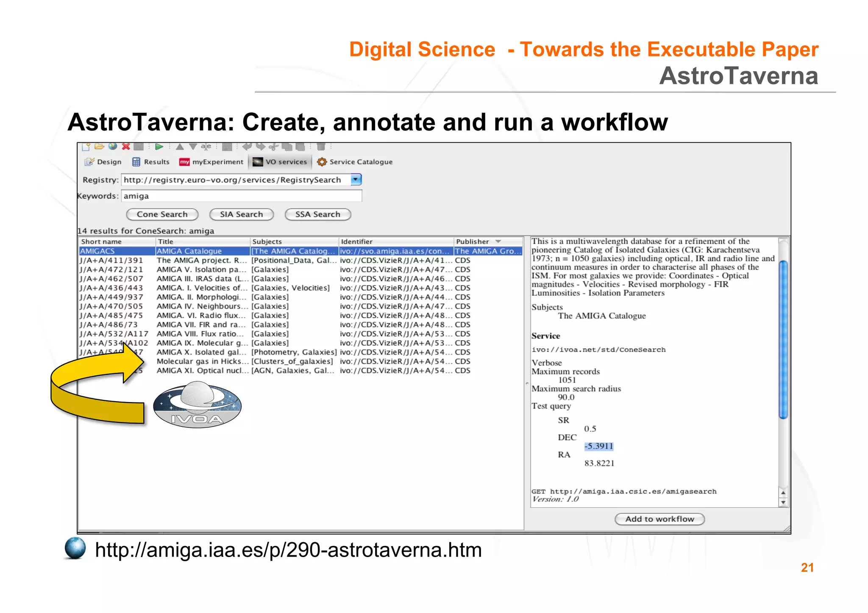
Task: Toggle Publisher column sort arrow
Action: pyautogui.click(x=498, y=241)
